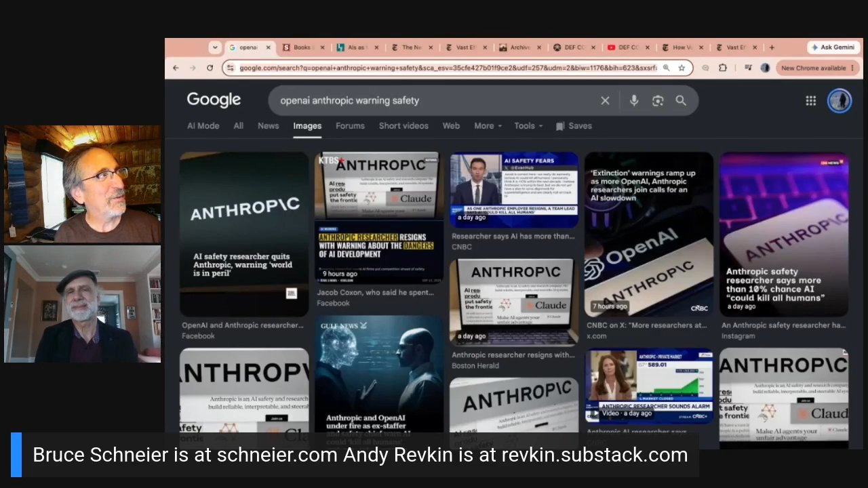Switch to the Books tab
The image size is (868, 488).
(304, 47)
